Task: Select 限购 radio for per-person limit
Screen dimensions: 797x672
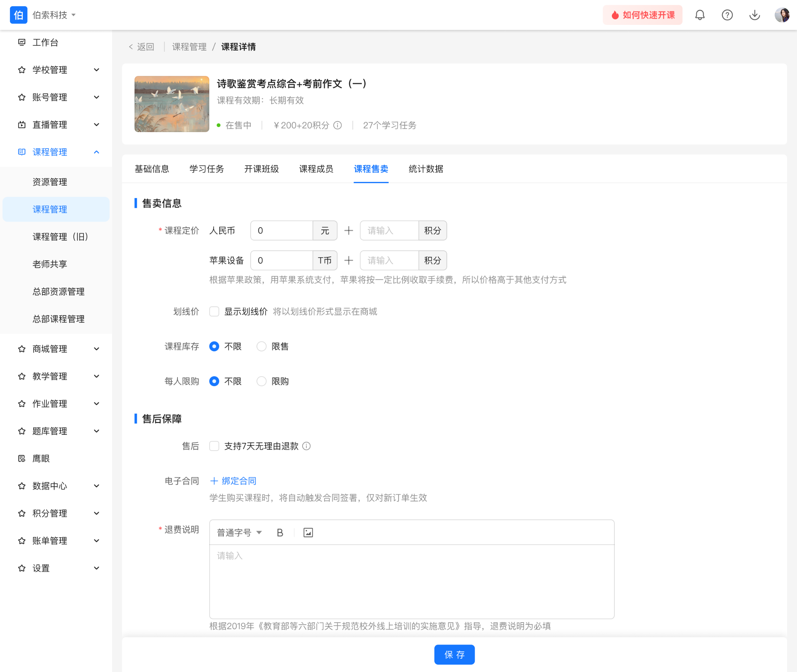Action: pos(261,381)
